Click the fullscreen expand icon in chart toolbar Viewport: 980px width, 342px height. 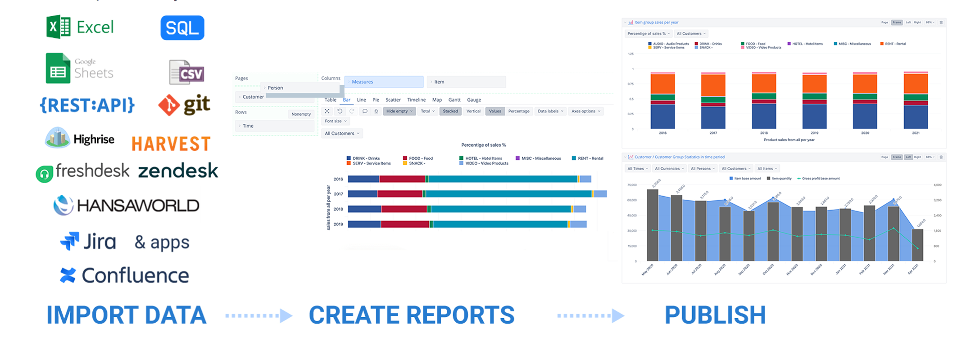tap(327, 111)
